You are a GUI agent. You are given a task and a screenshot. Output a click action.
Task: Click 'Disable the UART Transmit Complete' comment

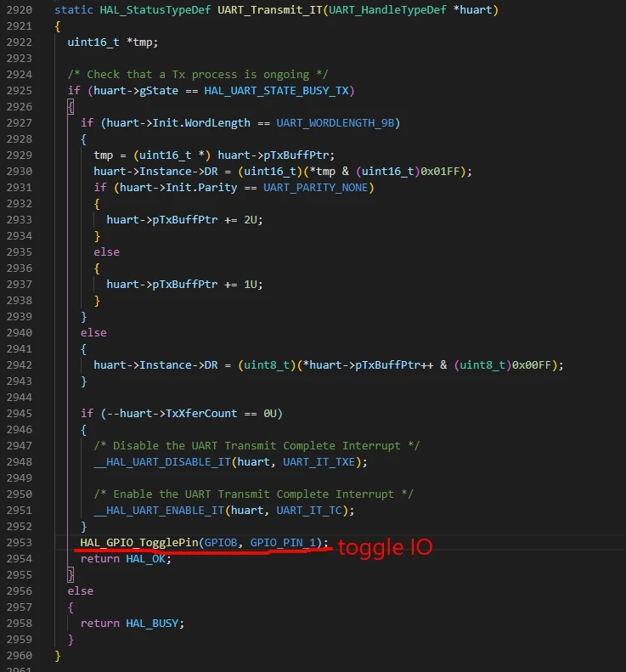click(257, 446)
